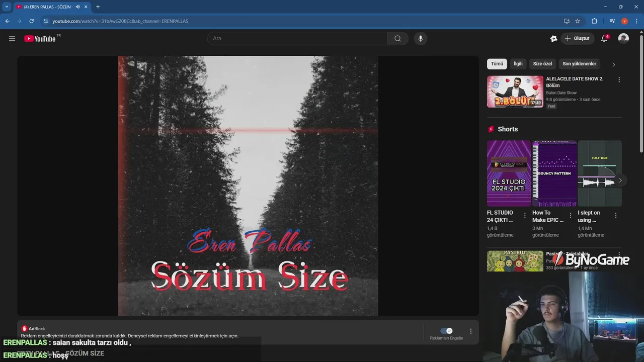Open the media controls icon in Chrome toolbar
Screen dimensions: 644x362
coord(612,21)
